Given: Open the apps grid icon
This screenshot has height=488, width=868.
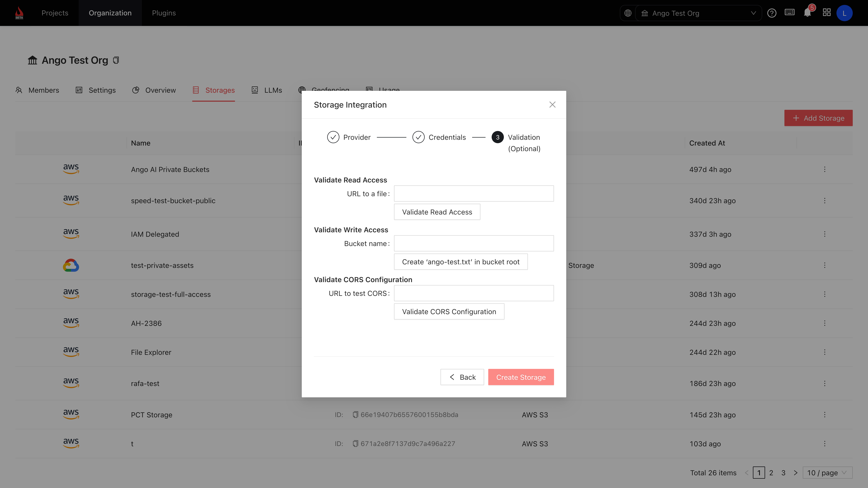Looking at the screenshot, I should tap(827, 13).
